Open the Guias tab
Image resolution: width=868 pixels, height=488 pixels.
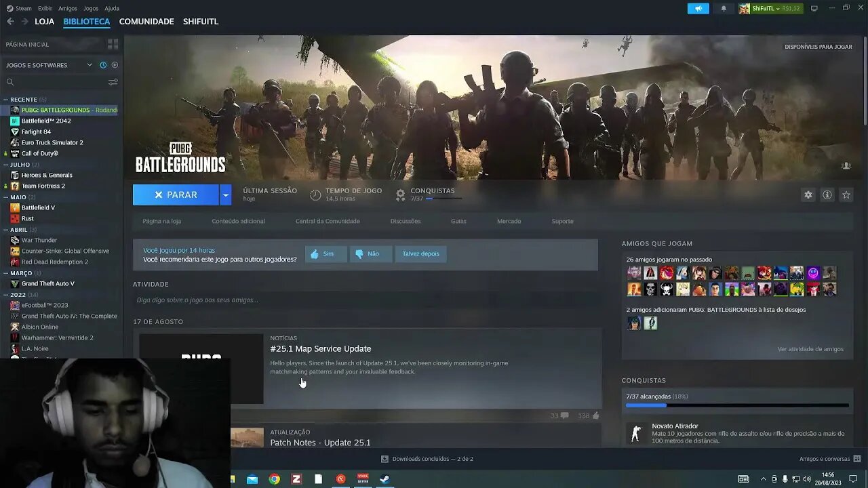click(458, 221)
